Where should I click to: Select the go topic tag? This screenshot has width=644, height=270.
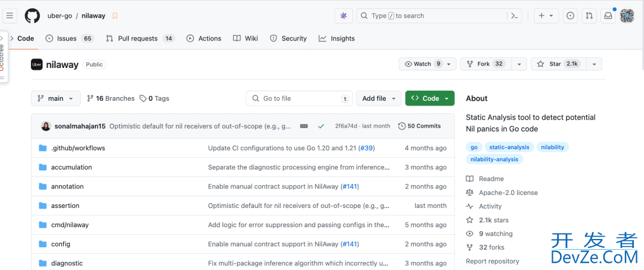pos(474,147)
